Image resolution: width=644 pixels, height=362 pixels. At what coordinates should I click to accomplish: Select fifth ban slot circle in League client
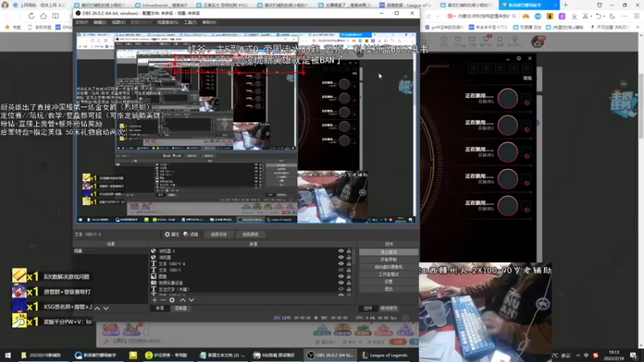pos(508,206)
